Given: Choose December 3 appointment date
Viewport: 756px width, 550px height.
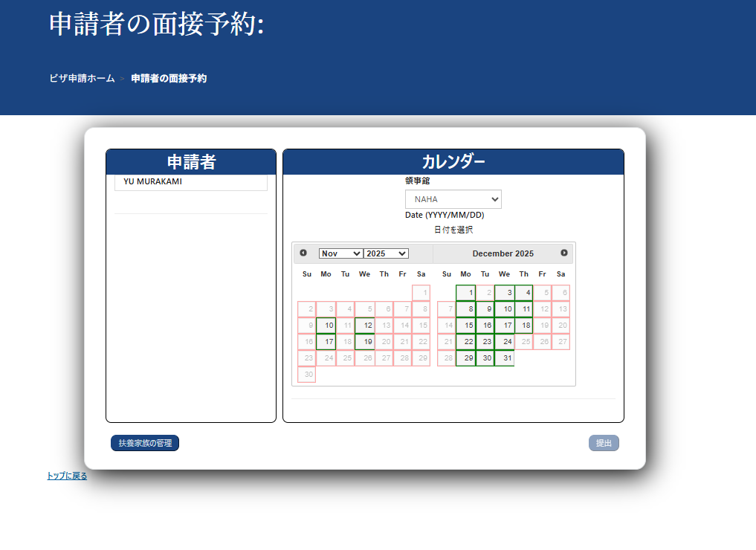Looking at the screenshot, I should pyautogui.click(x=505, y=293).
